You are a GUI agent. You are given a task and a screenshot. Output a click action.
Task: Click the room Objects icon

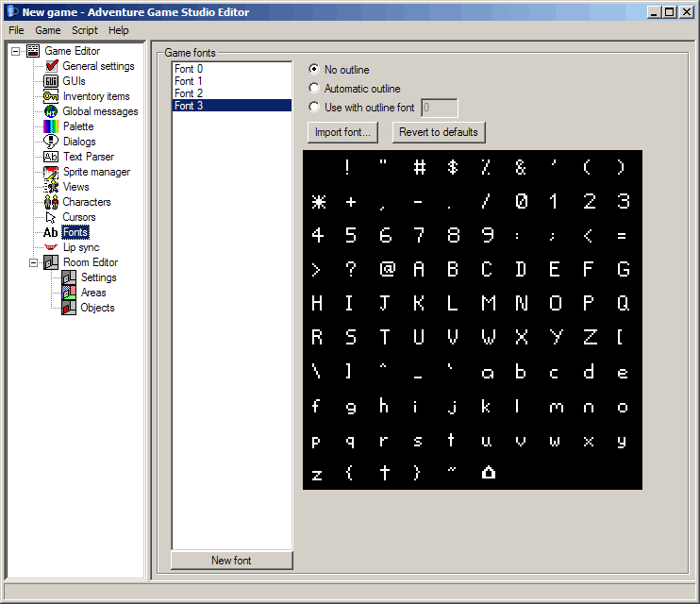(69, 308)
